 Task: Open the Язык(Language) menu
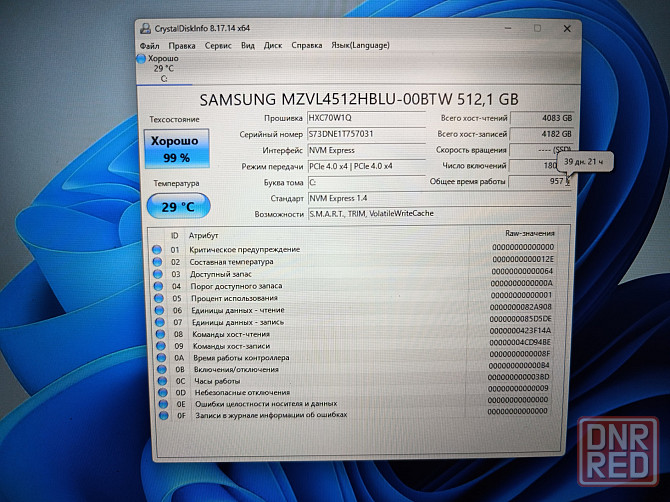(x=362, y=45)
